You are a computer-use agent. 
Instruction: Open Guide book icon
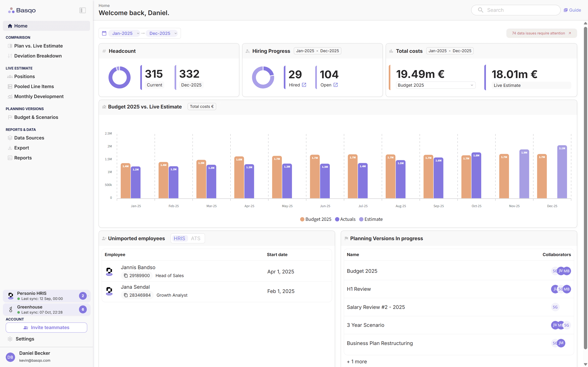coord(566,10)
